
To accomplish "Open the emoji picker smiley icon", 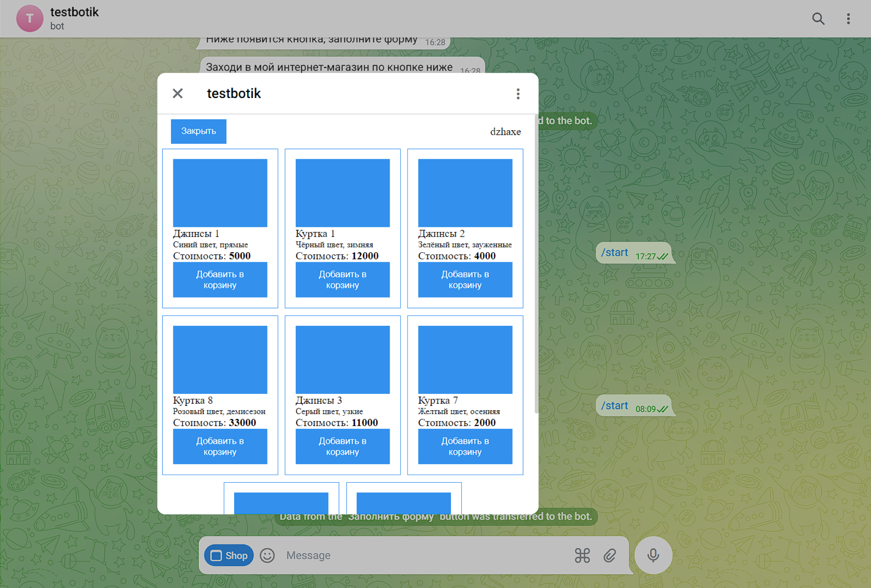I will point(267,555).
